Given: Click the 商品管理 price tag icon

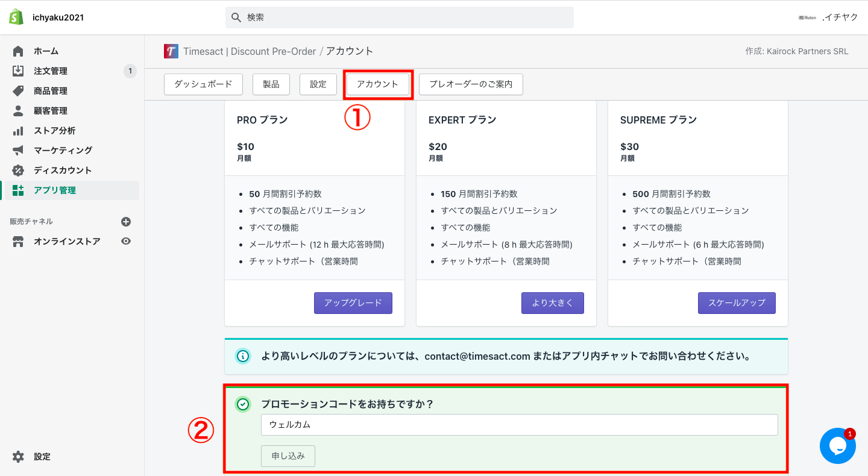Looking at the screenshot, I should [x=18, y=91].
